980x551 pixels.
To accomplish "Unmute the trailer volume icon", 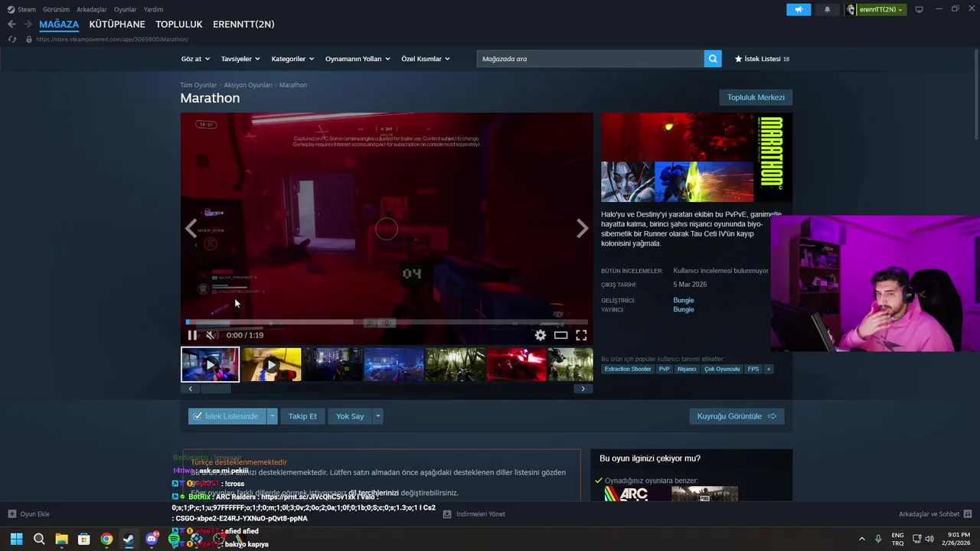I will pyautogui.click(x=211, y=335).
